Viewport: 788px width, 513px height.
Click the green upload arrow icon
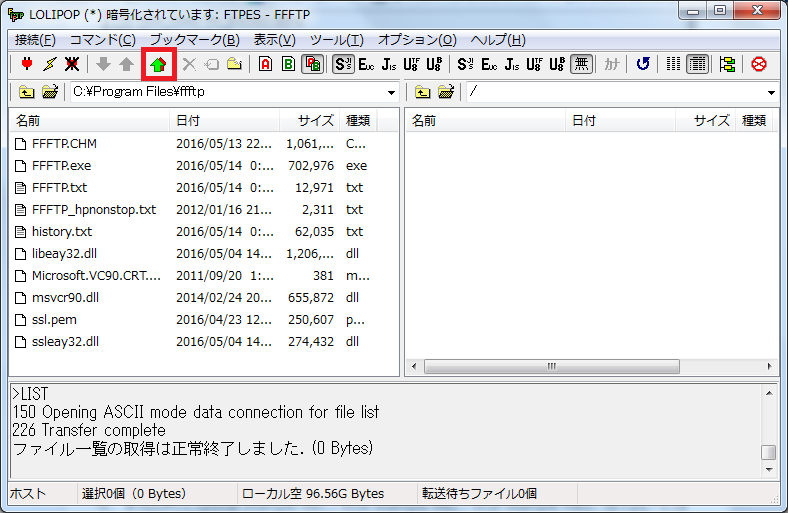coord(158,65)
